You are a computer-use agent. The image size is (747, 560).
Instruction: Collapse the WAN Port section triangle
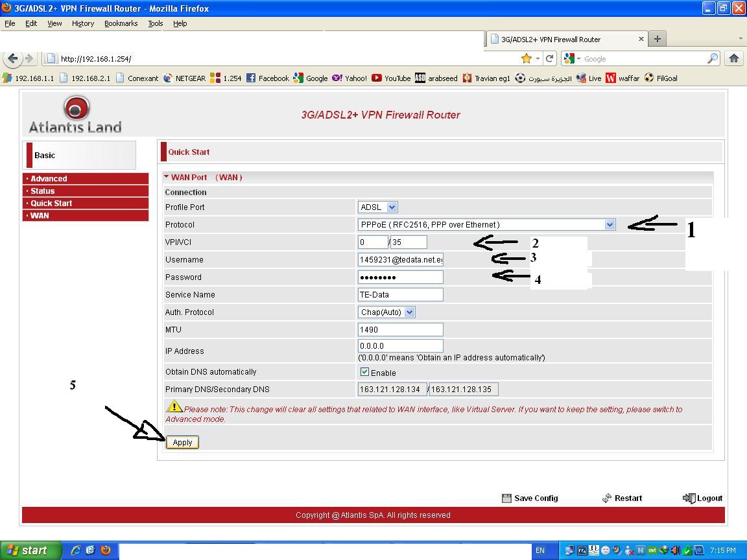click(166, 177)
